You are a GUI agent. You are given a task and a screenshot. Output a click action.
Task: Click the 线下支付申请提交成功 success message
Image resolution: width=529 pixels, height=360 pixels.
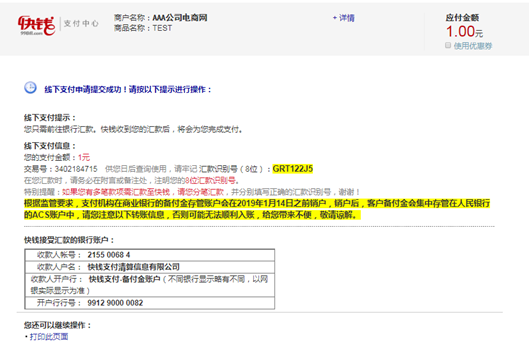[128, 89]
